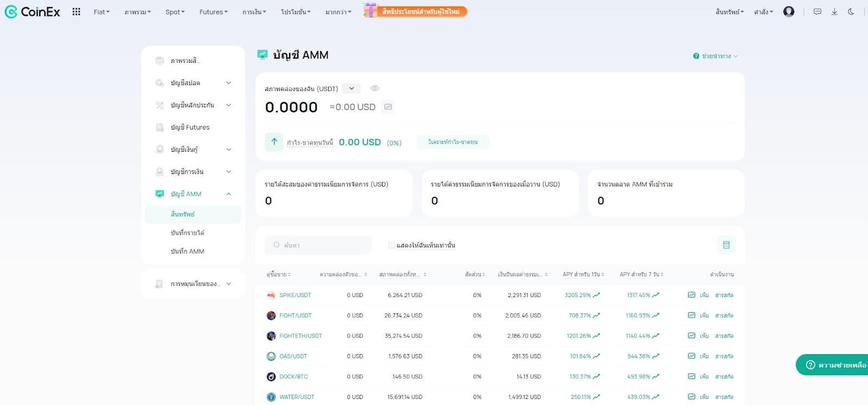Expand the Spot account sidebar section
The image size is (868, 405).
[228, 83]
